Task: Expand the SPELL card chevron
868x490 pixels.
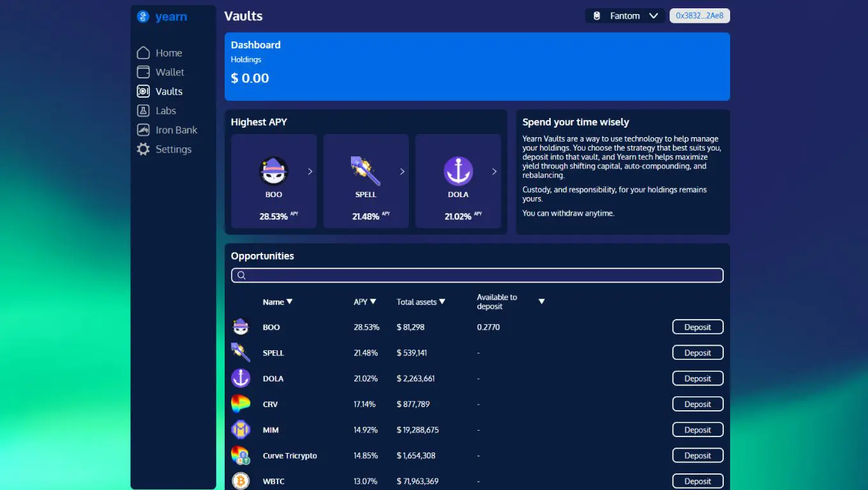Action: [x=402, y=172]
